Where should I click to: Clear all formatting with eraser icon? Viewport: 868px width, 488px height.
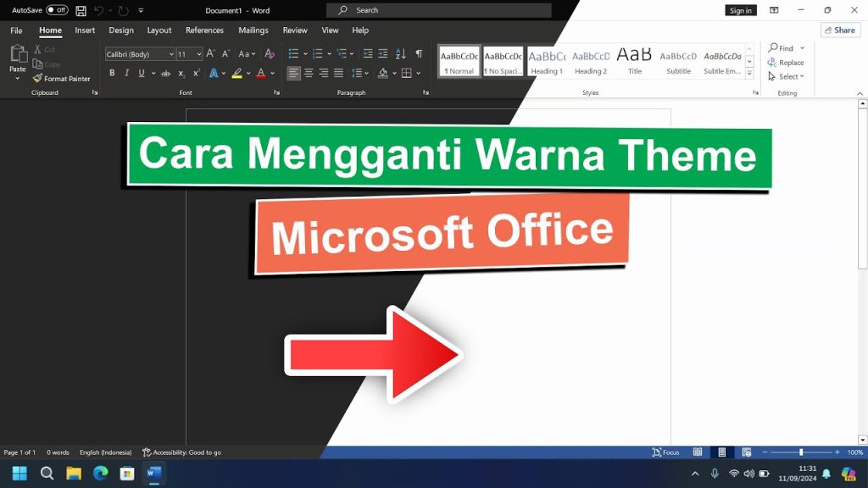click(270, 53)
